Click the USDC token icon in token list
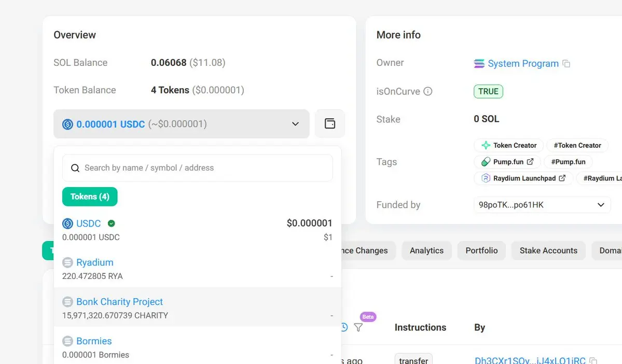This screenshot has height=364, width=622. pyautogui.click(x=68, y=223)
